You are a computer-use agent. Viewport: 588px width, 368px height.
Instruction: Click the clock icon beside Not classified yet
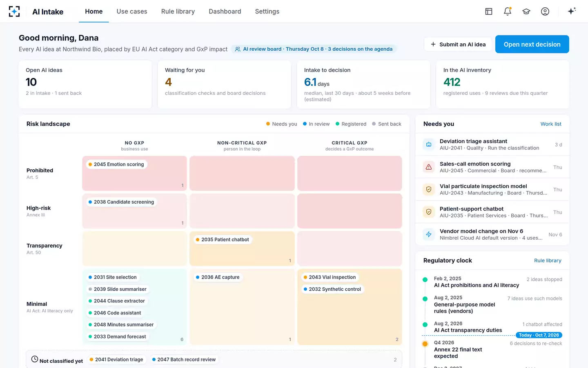[x=35, y=359]
